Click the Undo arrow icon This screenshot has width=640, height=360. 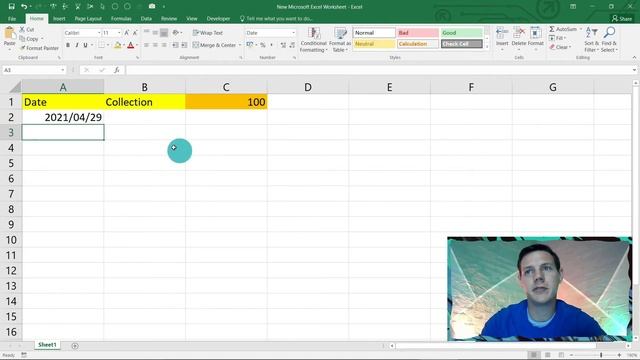24,7
